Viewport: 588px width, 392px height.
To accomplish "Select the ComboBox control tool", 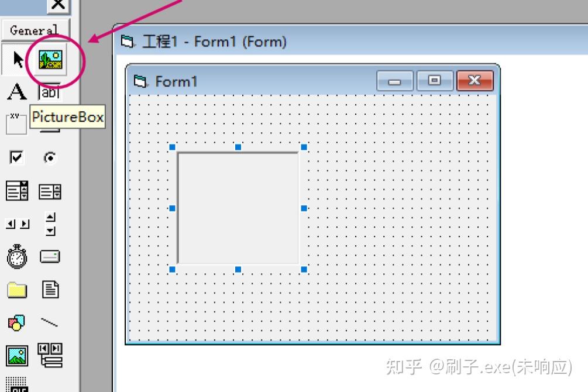I will 18,191.
